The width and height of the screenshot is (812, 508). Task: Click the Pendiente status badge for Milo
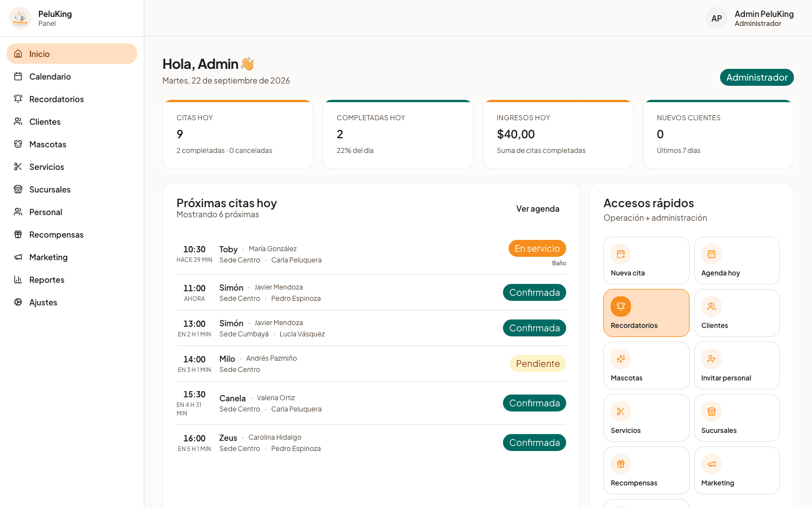[x=538, y=364]
